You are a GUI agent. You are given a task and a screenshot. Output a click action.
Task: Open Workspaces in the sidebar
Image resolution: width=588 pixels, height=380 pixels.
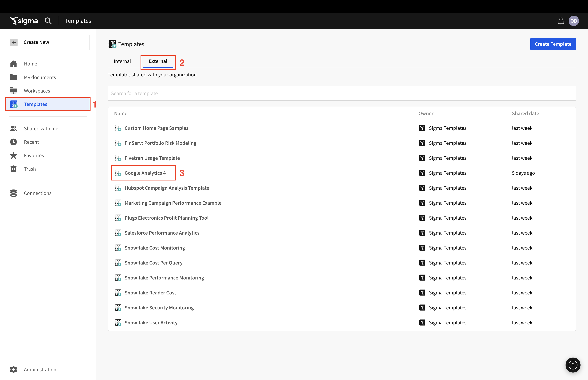coord(37,91)
